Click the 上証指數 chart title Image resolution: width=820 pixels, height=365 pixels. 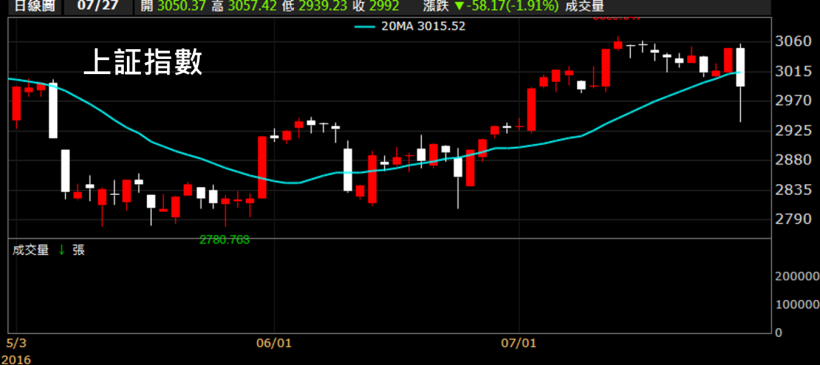[143, 64]
